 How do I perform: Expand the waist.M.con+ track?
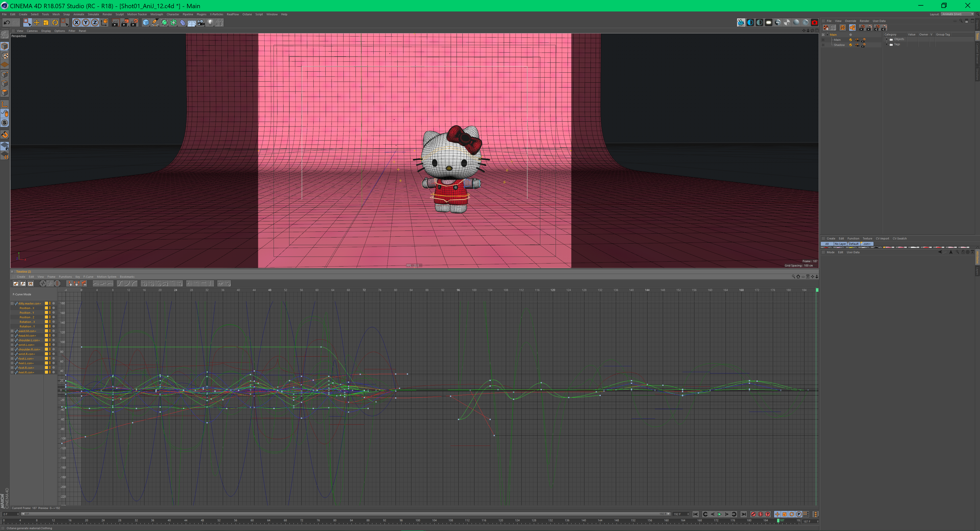(x=12, y=331)
